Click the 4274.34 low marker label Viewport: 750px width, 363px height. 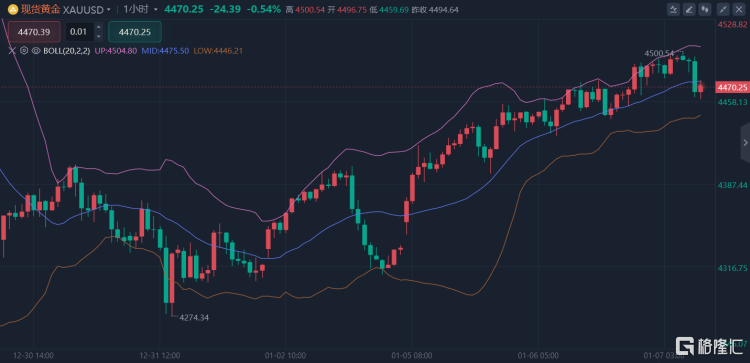tap(194, 317)
